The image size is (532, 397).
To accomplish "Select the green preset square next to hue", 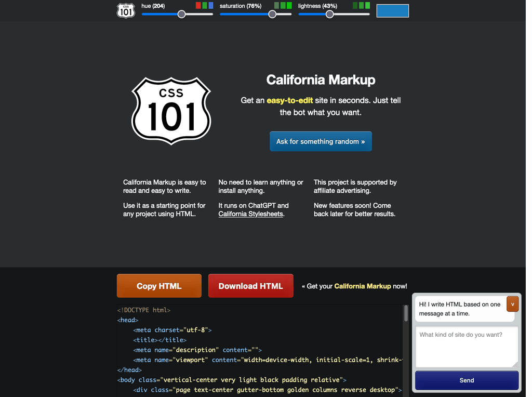I will pyautogui.click(x=204, y=5).
